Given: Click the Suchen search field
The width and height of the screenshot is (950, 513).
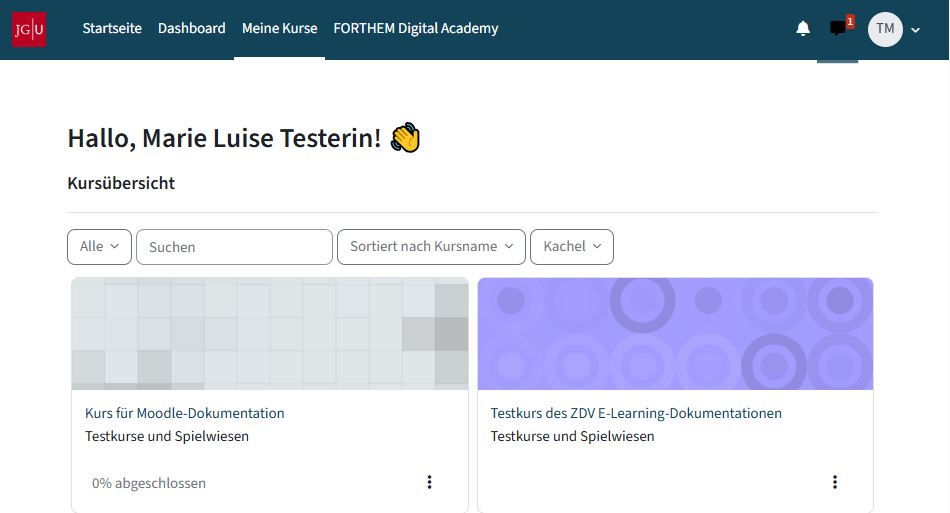Looking at the screenshot, I should click(x=234, y=247).
